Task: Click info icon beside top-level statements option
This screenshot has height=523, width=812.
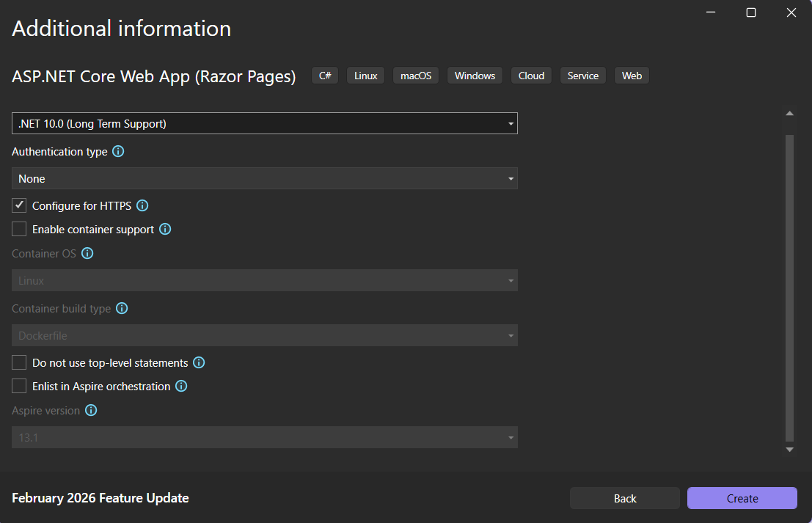Action: tap(199, 363)
